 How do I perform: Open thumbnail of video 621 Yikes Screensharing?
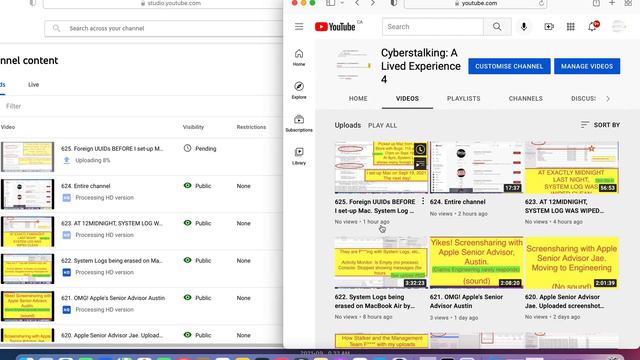point(476,262)
